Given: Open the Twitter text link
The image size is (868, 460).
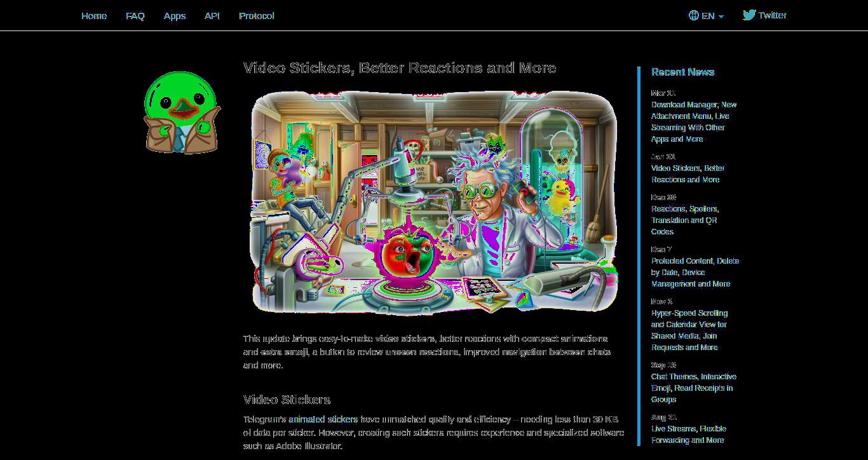Looking at the screenshot, I should [x=772, y=15].
